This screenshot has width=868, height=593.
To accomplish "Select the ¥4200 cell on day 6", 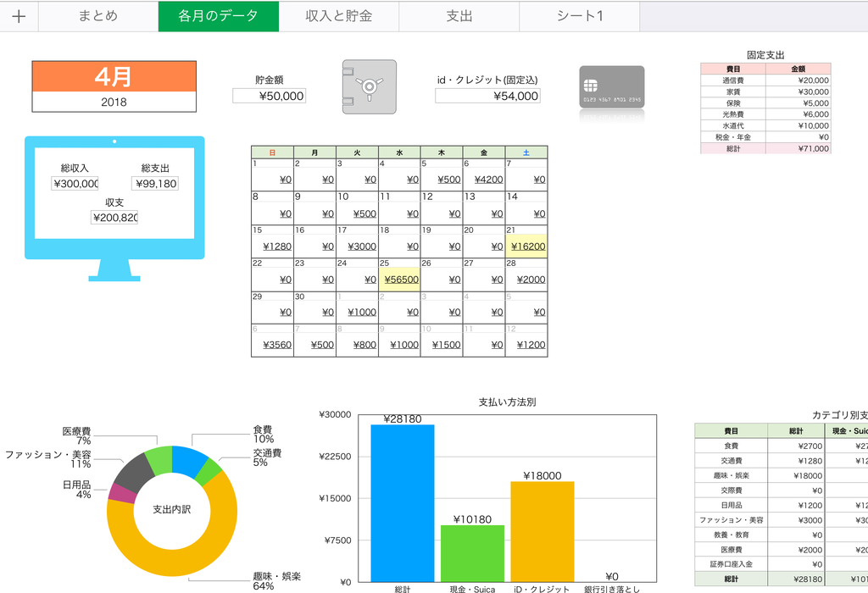I will [x=484, y=180].
